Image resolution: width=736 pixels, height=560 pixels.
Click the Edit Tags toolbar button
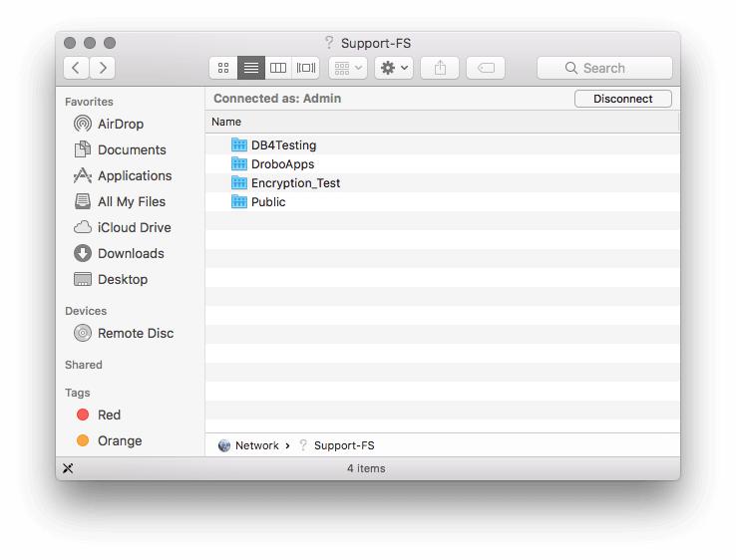tap(486, 68)
